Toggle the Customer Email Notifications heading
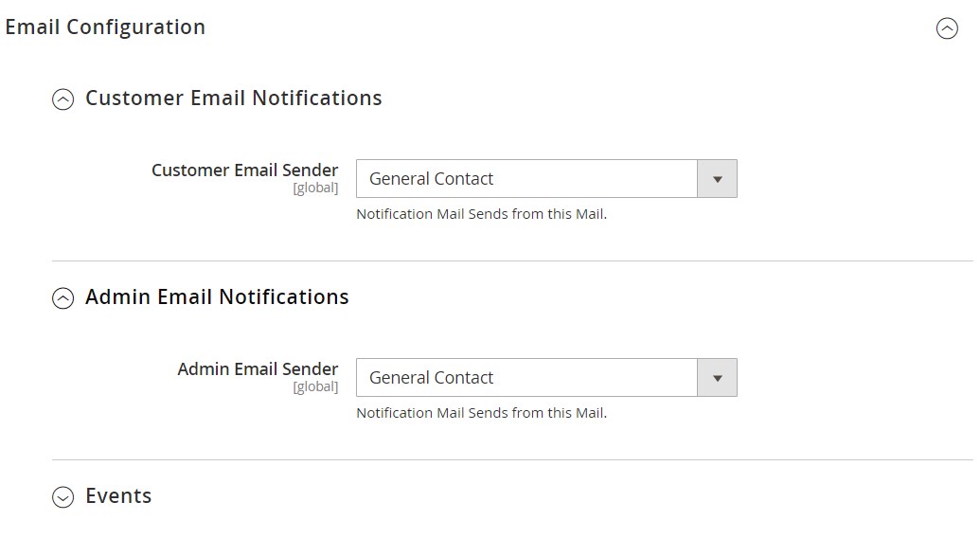This screenshot has width=980, height=556. click(234, 99)
